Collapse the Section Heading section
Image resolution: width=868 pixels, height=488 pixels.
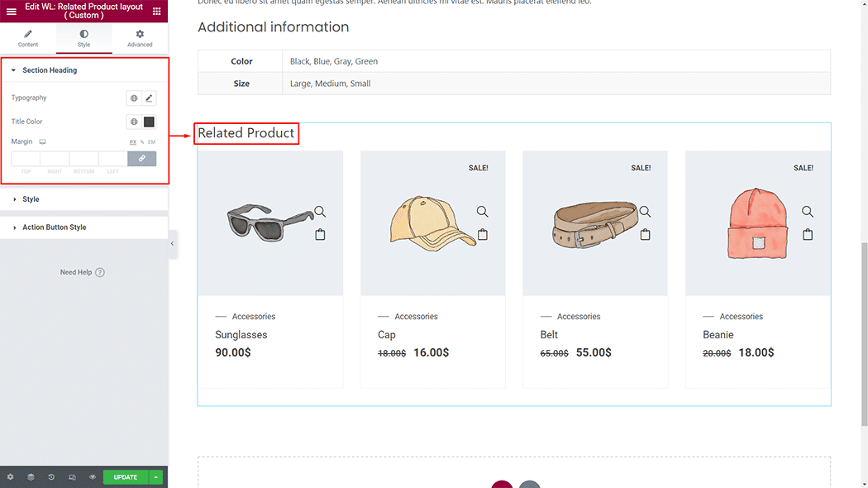(50, 70)
